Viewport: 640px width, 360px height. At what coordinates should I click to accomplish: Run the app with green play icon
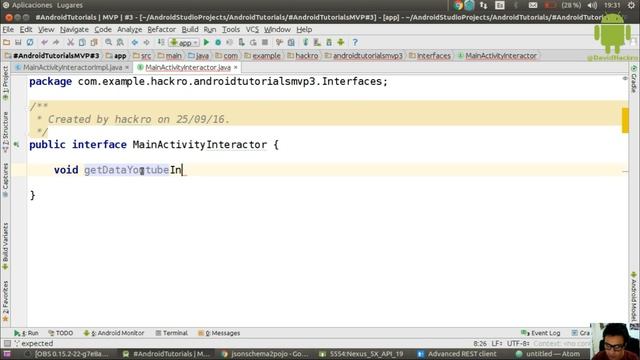click(x=206, y=42)
